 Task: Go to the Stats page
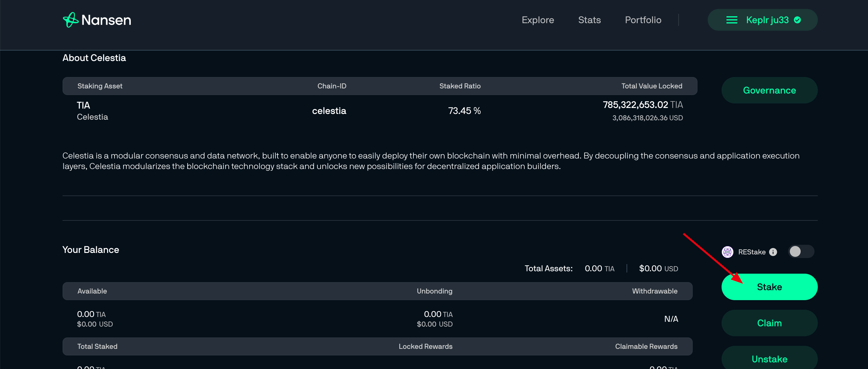coord(589,20)
